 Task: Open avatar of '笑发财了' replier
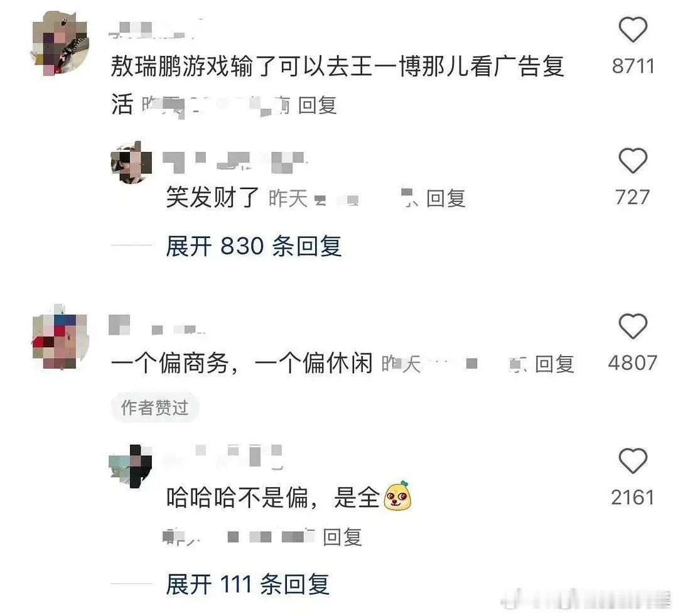pos(131,163)
